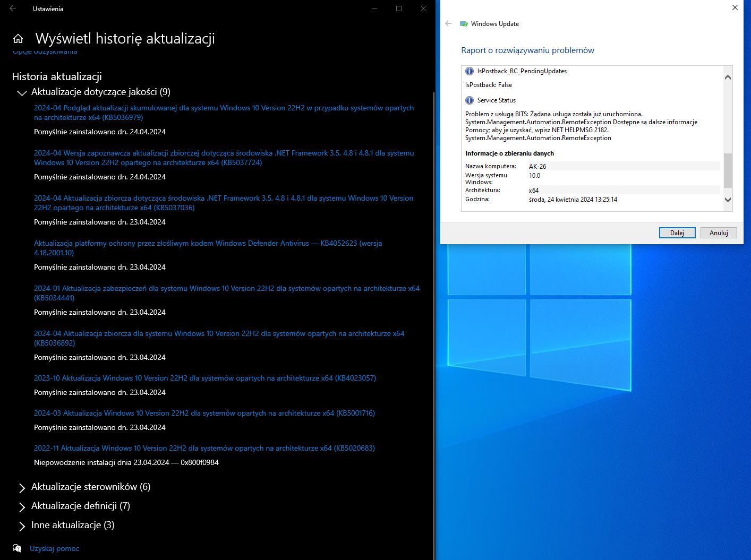751x560 pixels.
Task: Open KB5037724 .NET Framework preview link
Action: [224, 158]
